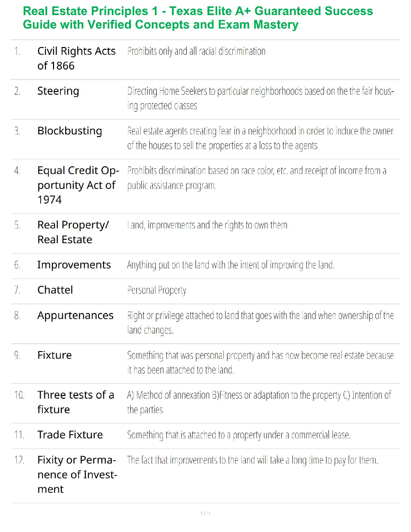Click definition "Prohibits only and all racial discrimination"
This screenshot has width=411, height=532.
point(196,51)
